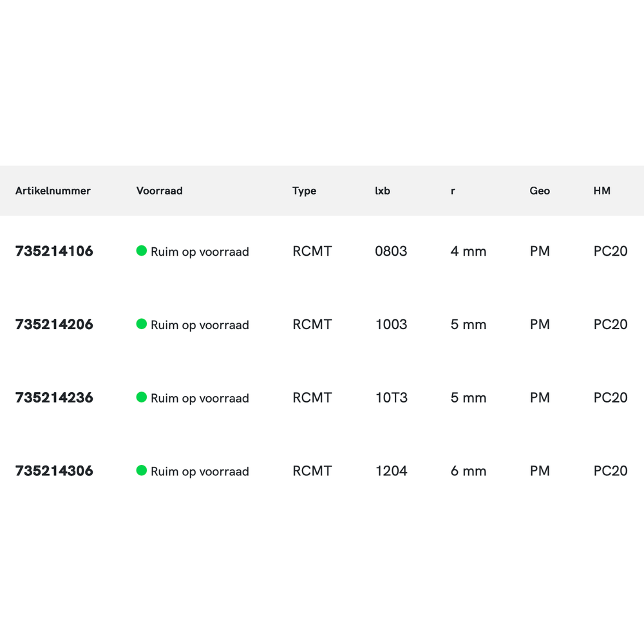Sort by the Artikelnummer column header
The height and width of the screenshot is (644, 644).
click(x=53, y=191)
